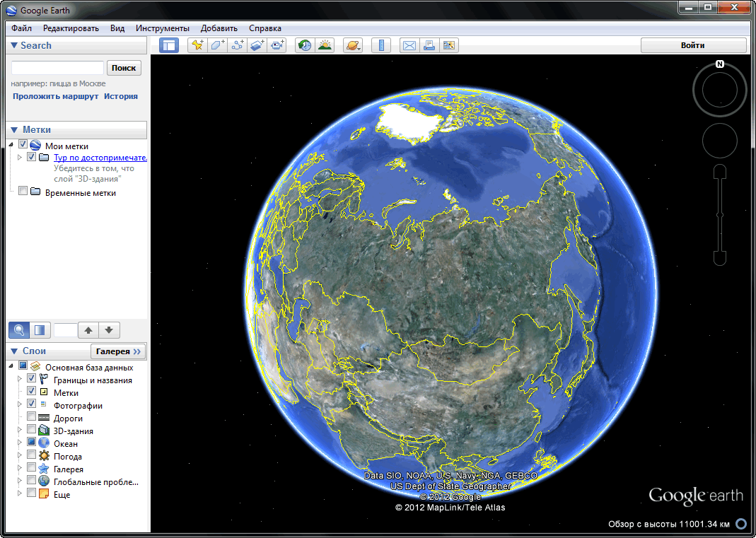Click the История link
Screen dimensions: 756x538
pyautogui.click(x=121, y=96)
